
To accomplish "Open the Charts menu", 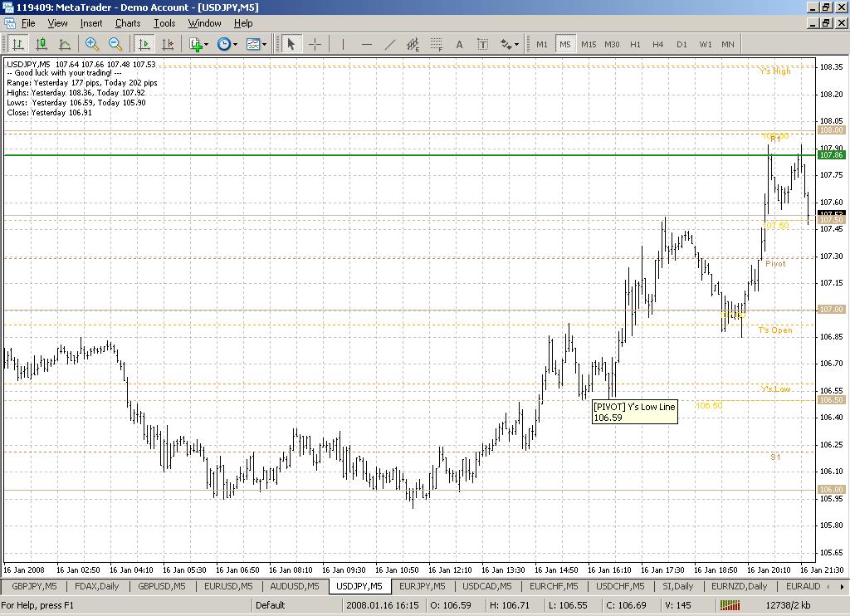I will [128, 23].
